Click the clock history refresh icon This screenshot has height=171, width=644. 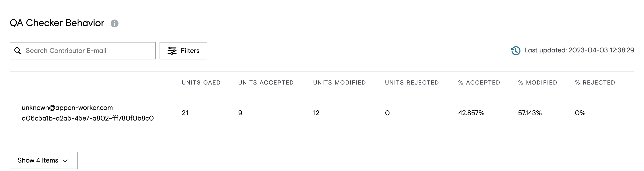(x=515, y=51)
